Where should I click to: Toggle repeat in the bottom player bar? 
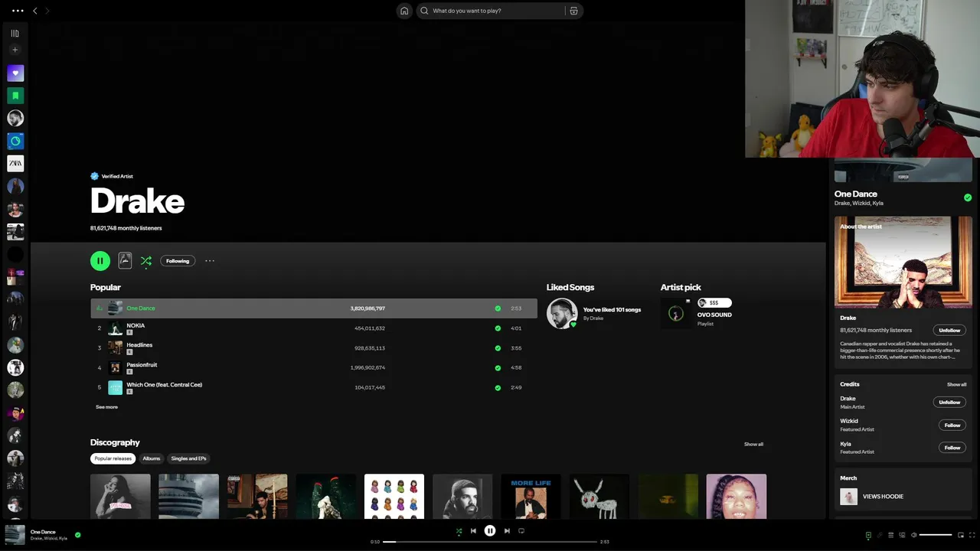point(521,530)
